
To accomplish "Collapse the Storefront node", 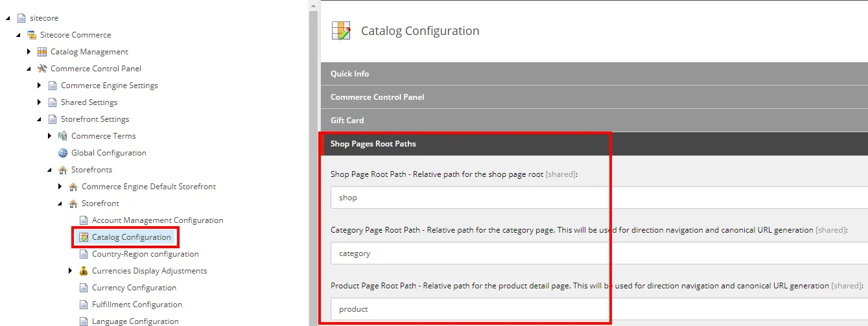I will coord(60,204).
